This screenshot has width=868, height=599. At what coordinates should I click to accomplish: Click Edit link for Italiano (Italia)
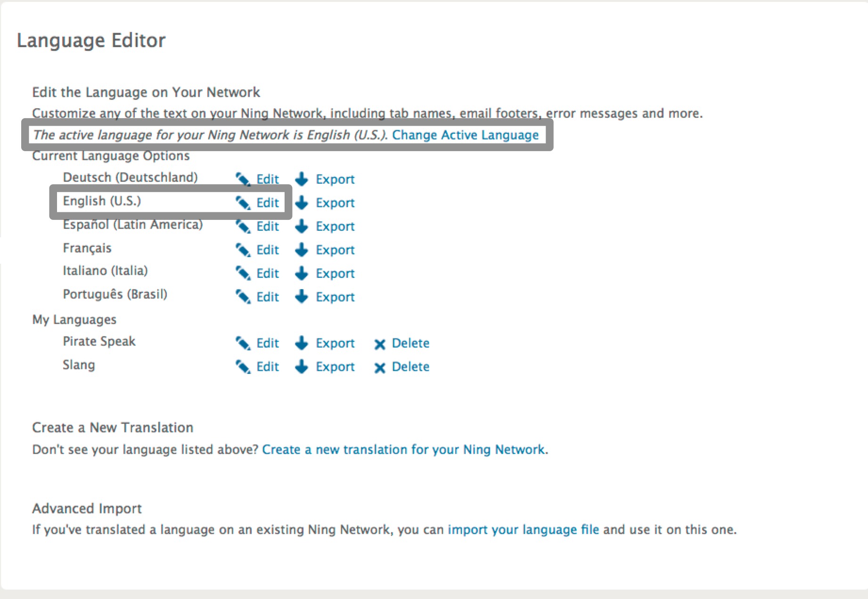point(268,274)
